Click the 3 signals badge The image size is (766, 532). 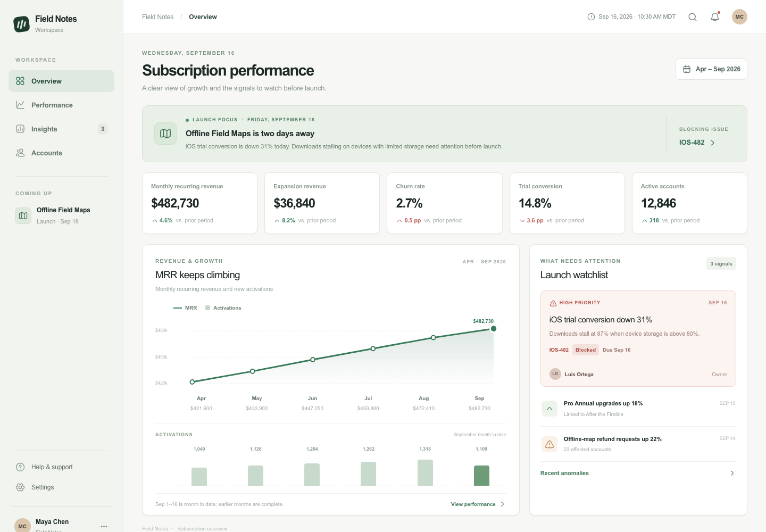coord(721,264)
